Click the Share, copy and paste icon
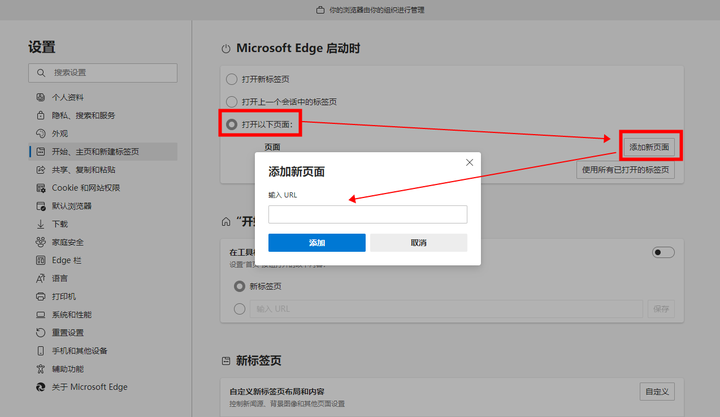 40,169
